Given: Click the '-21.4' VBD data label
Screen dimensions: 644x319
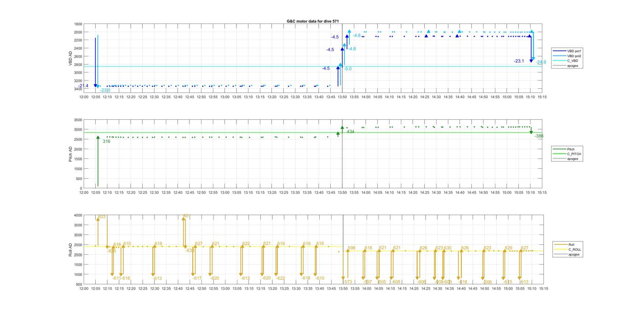Looking at the screenshot, I should [83, 86].
